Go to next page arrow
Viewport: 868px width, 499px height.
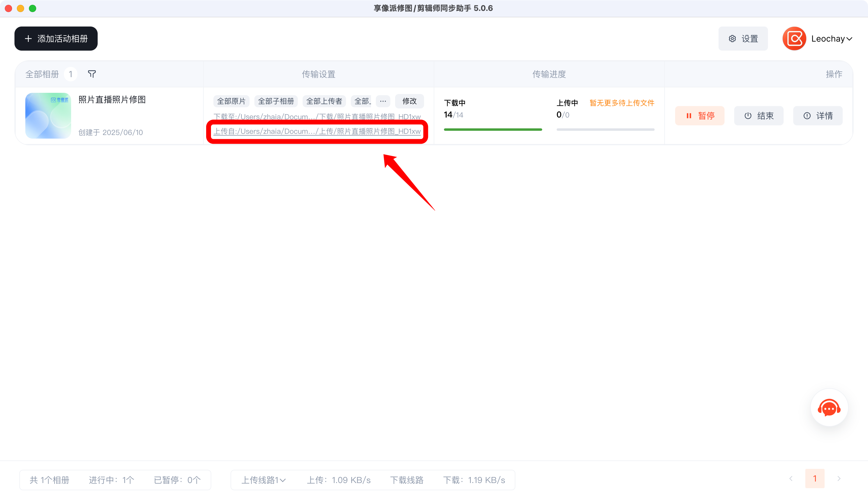point(839,479)
